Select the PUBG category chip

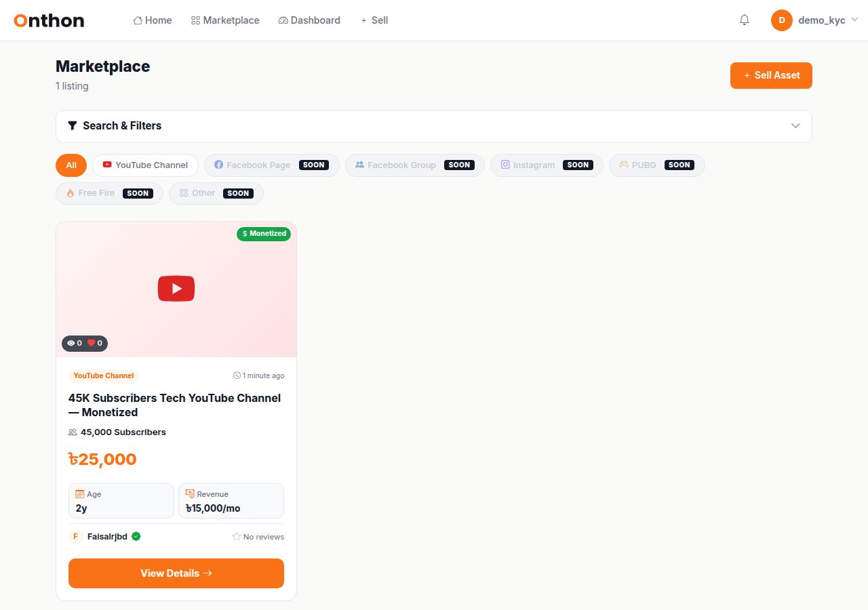click(657, 165)
